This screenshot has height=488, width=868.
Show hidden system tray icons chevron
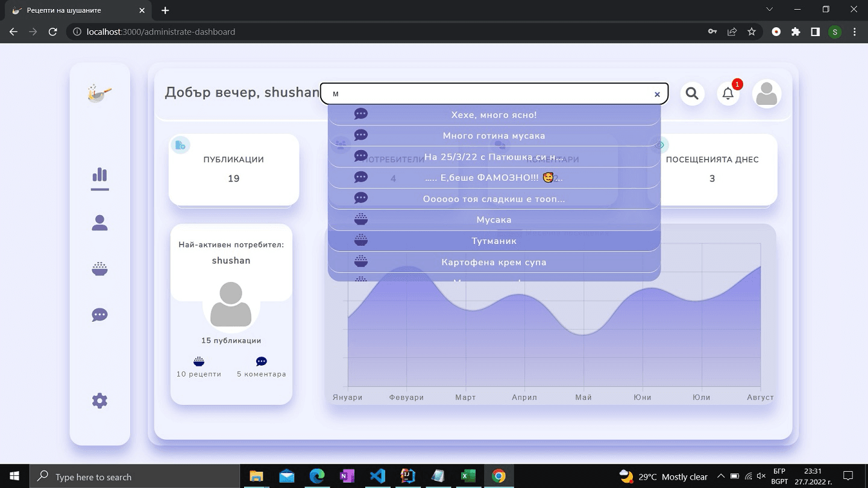tap(721, 476)
